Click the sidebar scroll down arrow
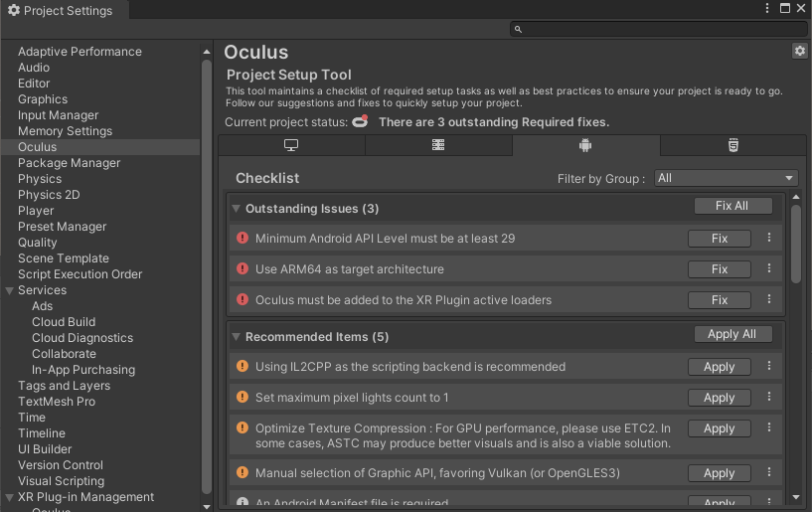Viewport: 812px width, 512px height. [x=207, y=507]
